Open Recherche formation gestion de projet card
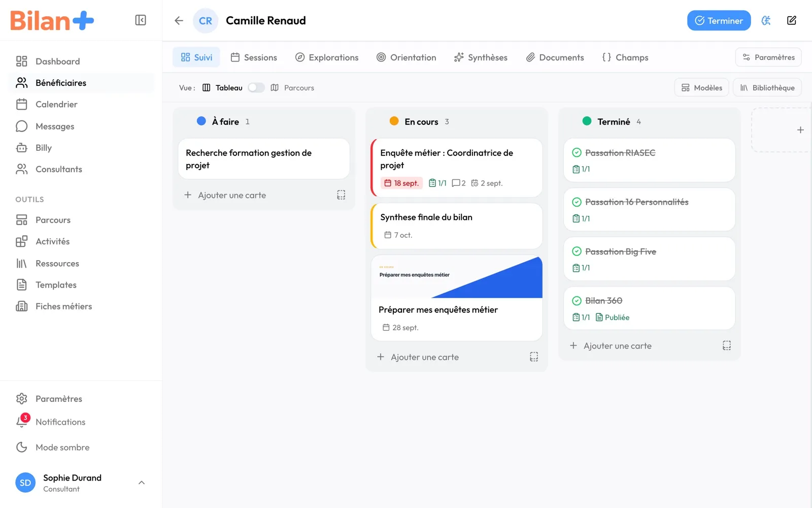The image size is (812, 508). [264, 158]
